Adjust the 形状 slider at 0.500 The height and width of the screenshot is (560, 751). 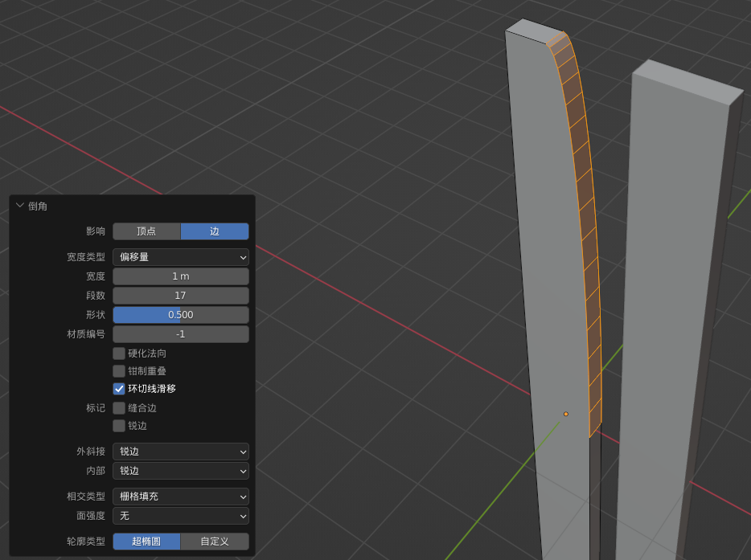(181, 315)
